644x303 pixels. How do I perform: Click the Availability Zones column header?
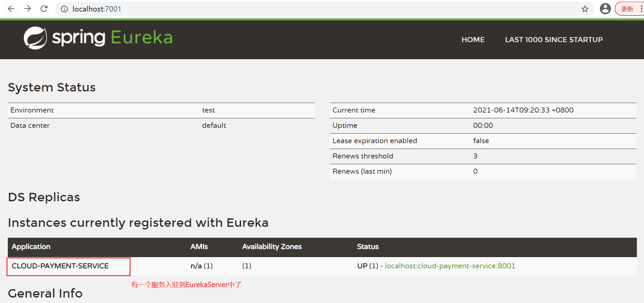tap(272, 247)
